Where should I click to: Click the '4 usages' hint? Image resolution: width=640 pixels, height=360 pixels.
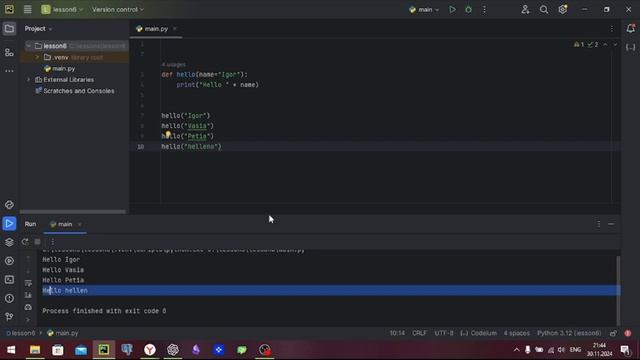click(x=173, y=64)
